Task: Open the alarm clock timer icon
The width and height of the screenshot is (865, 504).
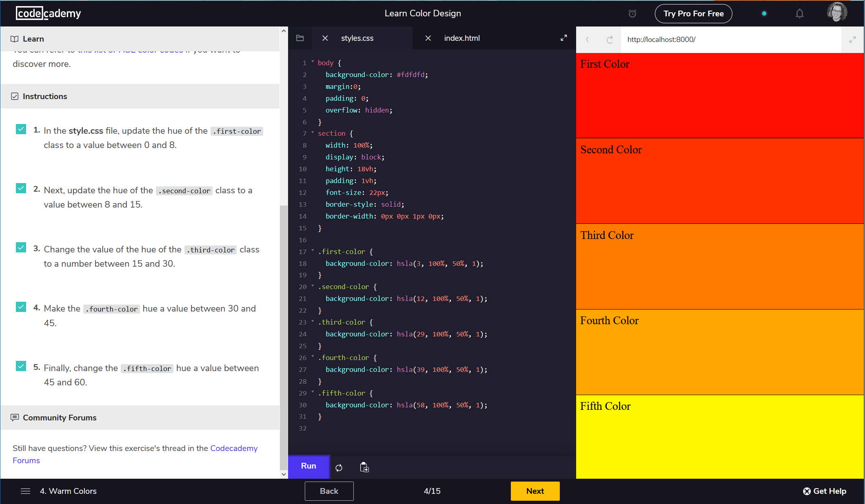Action: coord(632,13)
